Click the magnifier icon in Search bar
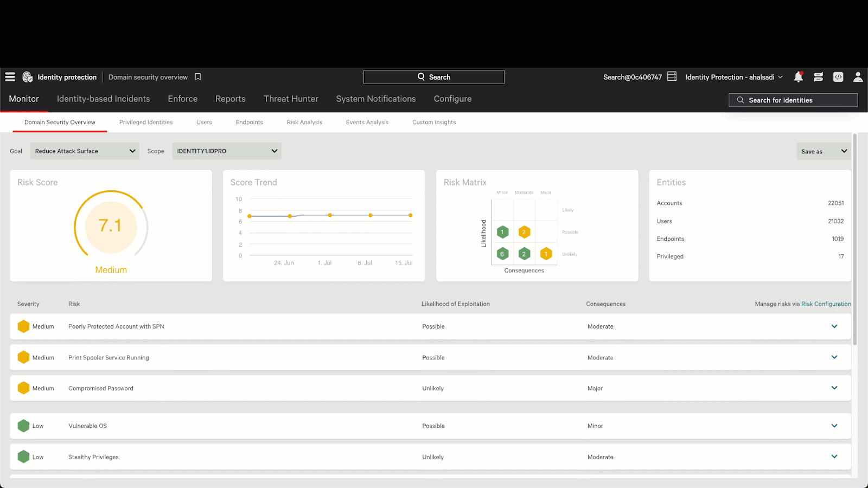868x488 pixels. [421, 77]
